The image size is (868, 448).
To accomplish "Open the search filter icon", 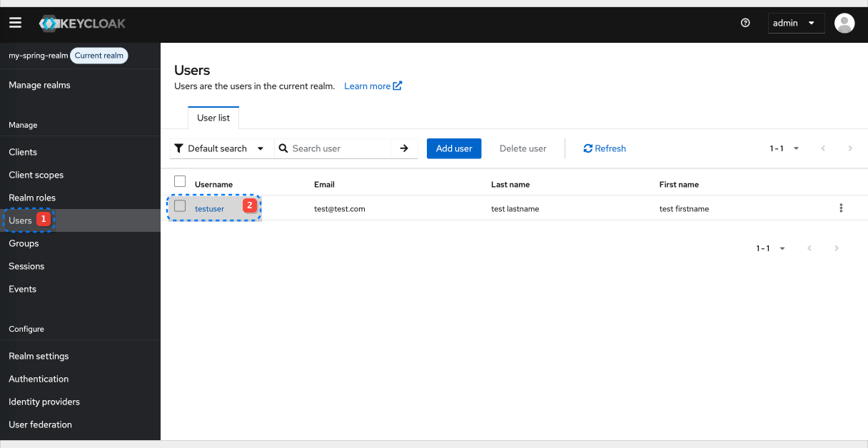I will 178,148.
